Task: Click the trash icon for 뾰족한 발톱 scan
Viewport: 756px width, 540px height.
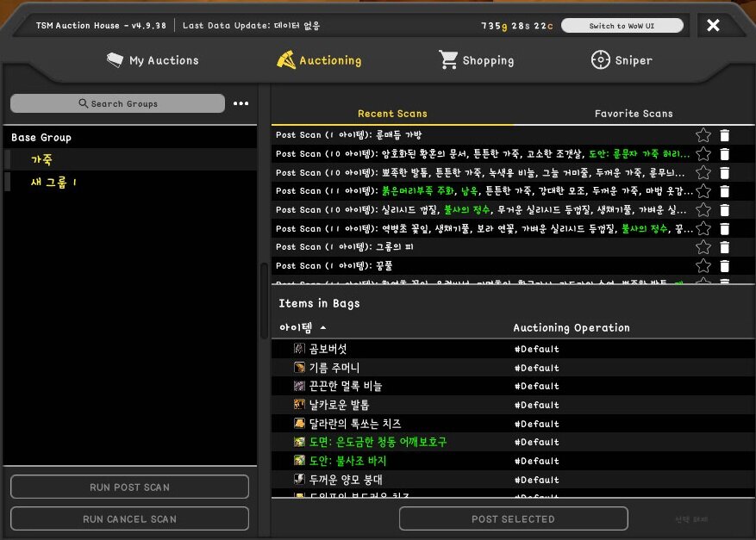Action: 724,172
